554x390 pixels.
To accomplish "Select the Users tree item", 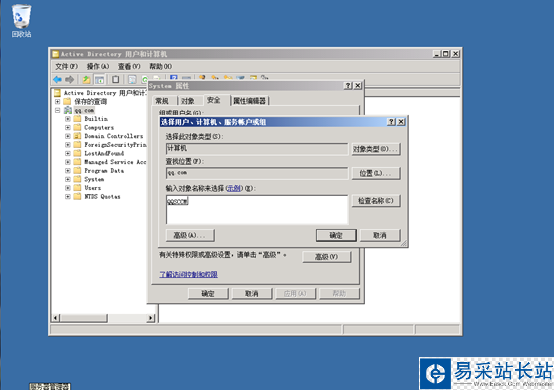I will coord(93,188).
